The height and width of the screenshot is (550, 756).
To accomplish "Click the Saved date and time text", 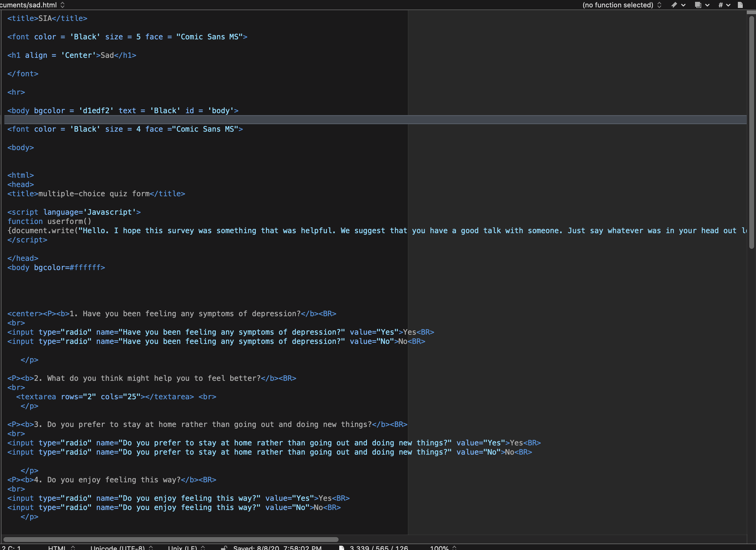I will pos(277,548).
